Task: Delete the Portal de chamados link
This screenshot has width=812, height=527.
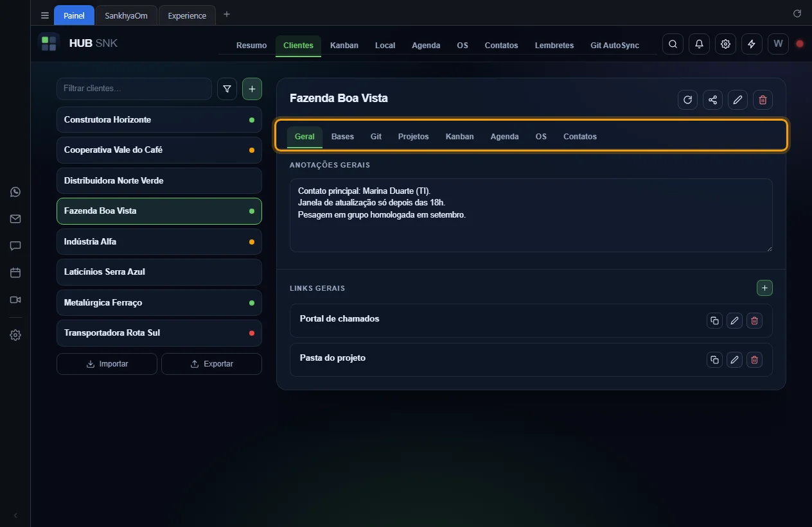Action: point(755,321)
